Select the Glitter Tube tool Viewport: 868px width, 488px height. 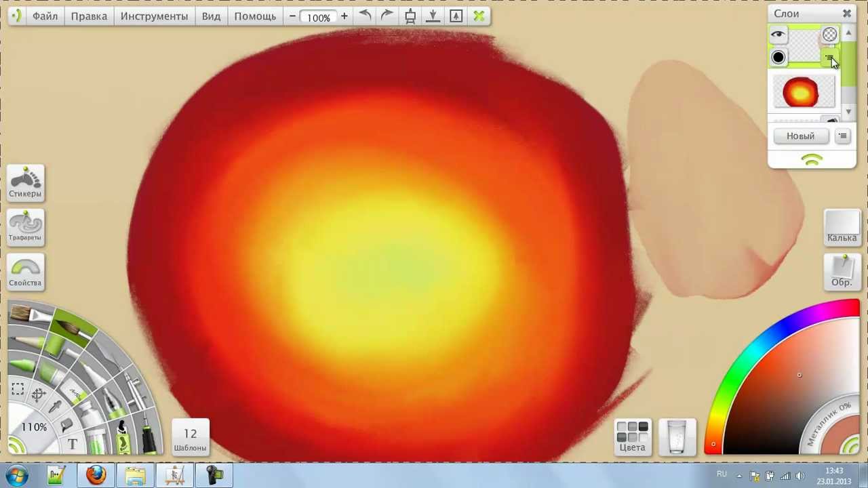pos(97,443)
